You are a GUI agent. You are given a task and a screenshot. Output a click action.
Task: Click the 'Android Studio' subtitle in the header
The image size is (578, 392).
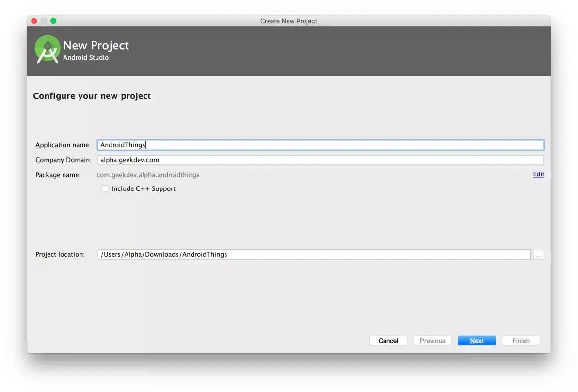pyautogui.click(x=86, y=58)
